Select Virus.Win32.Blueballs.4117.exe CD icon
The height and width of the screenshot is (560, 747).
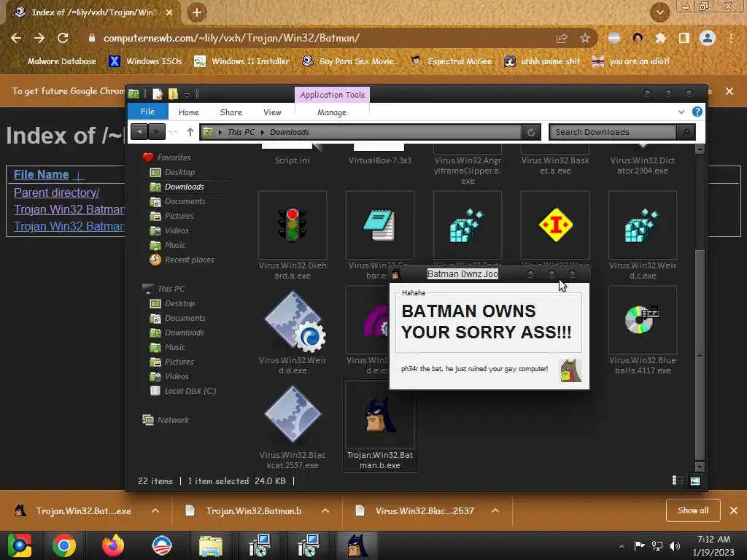pyautogui.click(x=642, y=319)
